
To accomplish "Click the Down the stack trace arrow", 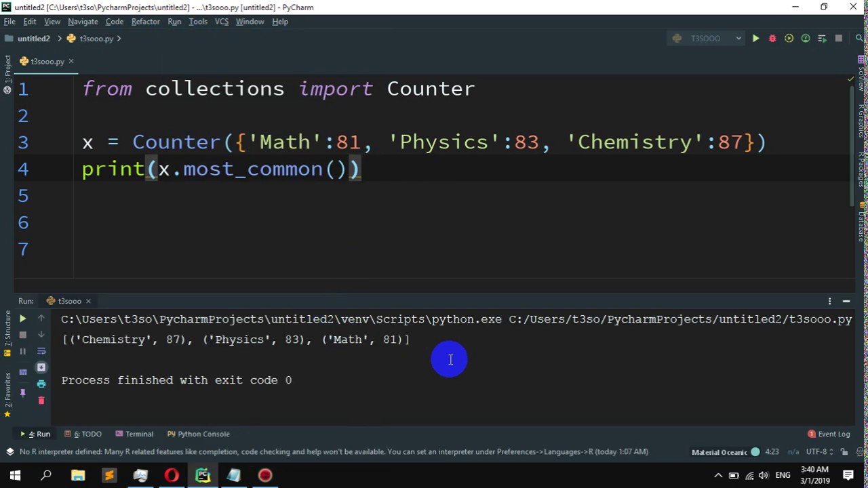I will point(41,335).
